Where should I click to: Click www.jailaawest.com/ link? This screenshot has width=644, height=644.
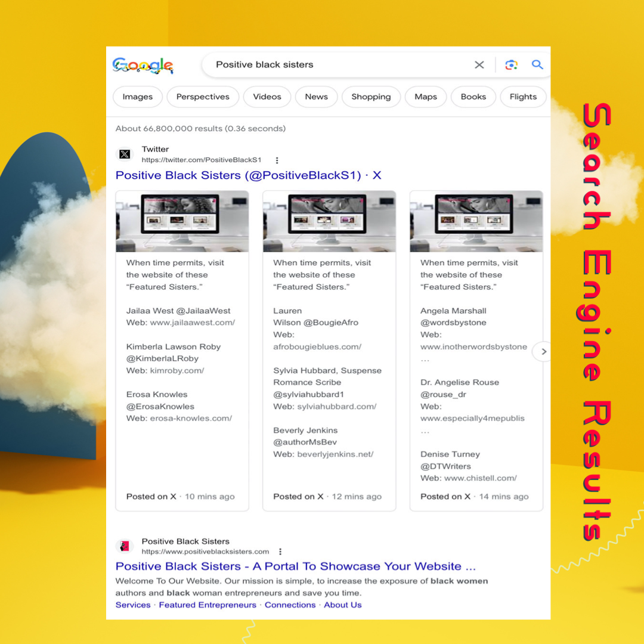(192, 323)
